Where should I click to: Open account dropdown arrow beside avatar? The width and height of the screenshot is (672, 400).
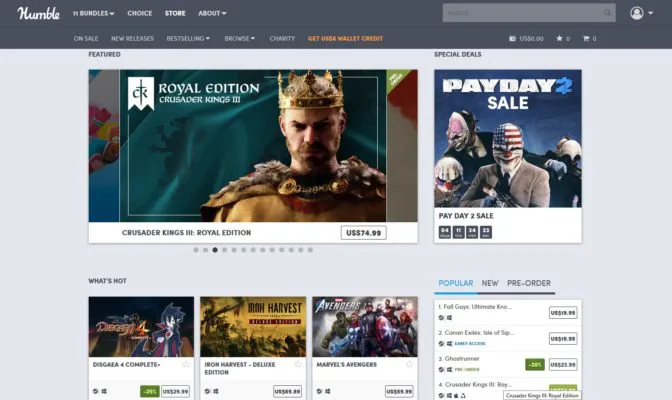tap(651, 13)
